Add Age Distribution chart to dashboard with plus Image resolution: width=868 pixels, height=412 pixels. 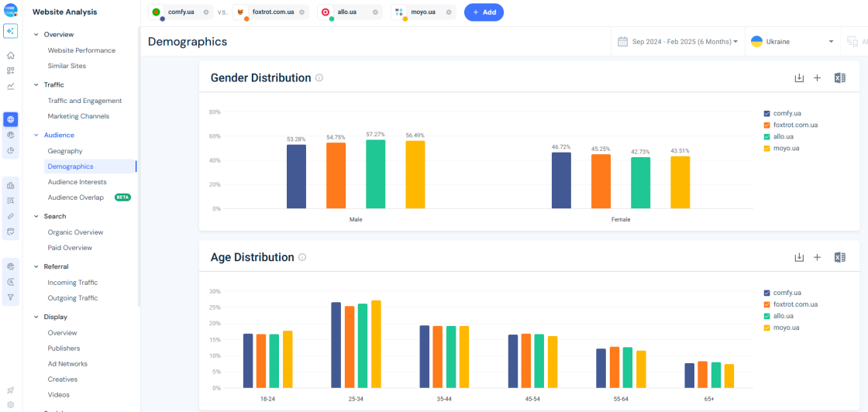817,257
